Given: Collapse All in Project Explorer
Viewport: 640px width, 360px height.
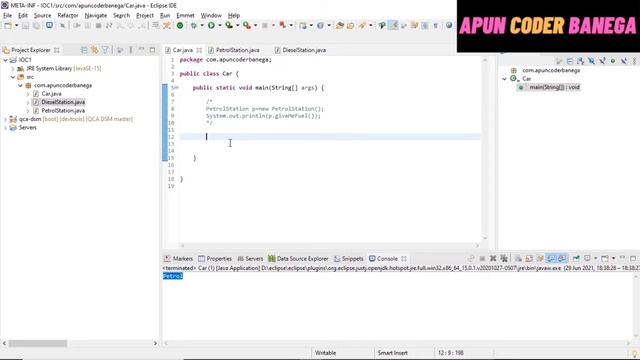Looking at the screenshot, I should pos(84,50).
